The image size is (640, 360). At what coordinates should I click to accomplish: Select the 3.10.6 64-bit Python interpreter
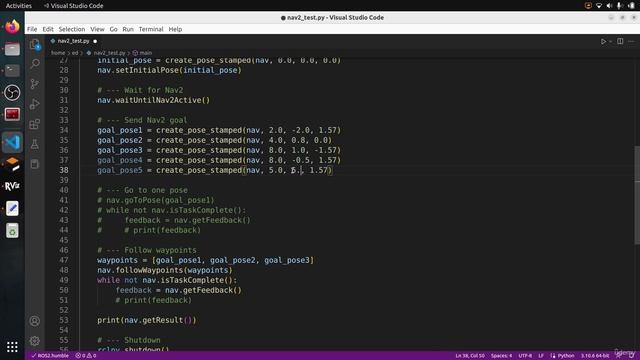(x=595, y=356)
